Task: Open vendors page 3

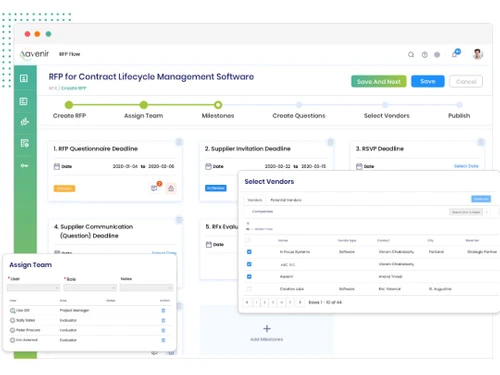Action: (273, 302)
